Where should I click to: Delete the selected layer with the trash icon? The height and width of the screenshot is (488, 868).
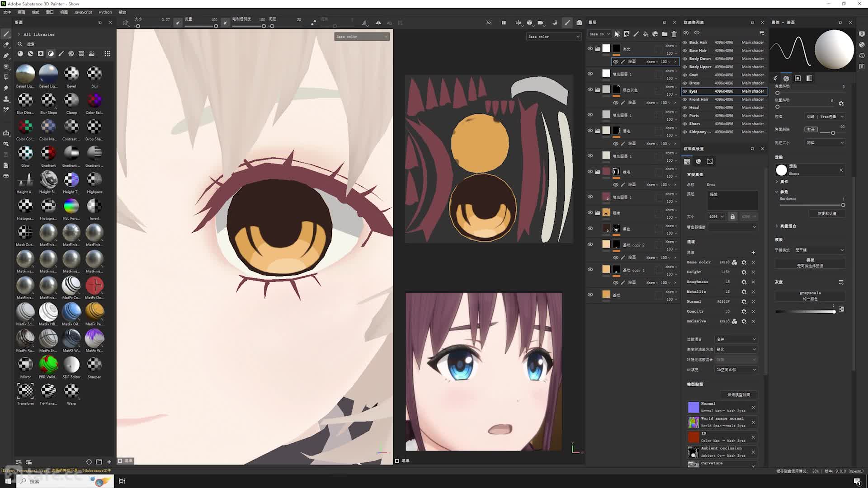(674, 34)
